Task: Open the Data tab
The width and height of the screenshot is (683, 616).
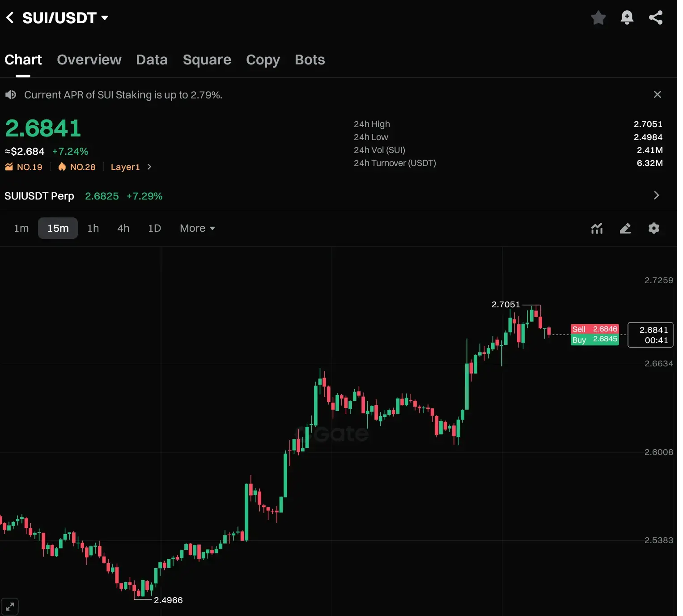Action: point(152,60)
